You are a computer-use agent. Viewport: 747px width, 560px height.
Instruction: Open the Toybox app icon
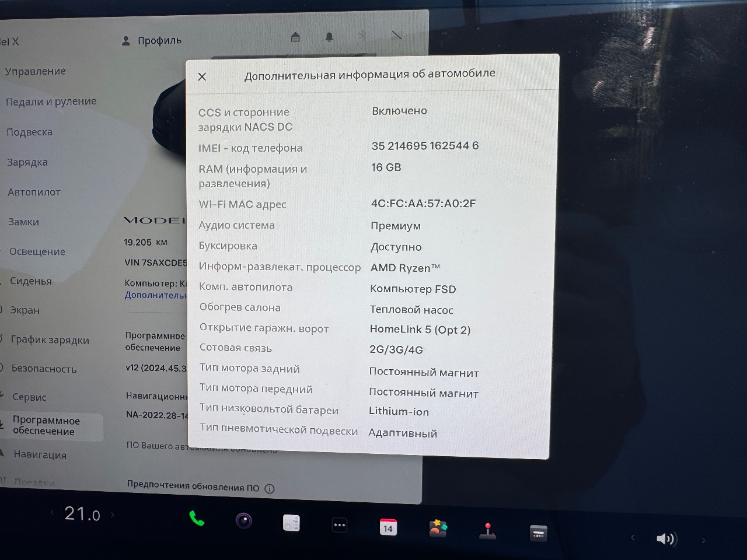[x=438, y=528]
